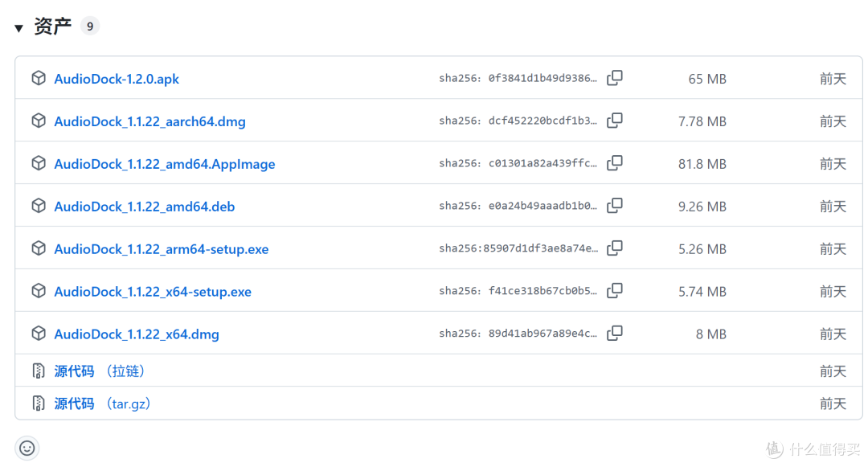Click package icon beside aarch64.dmg

(39, 121)
